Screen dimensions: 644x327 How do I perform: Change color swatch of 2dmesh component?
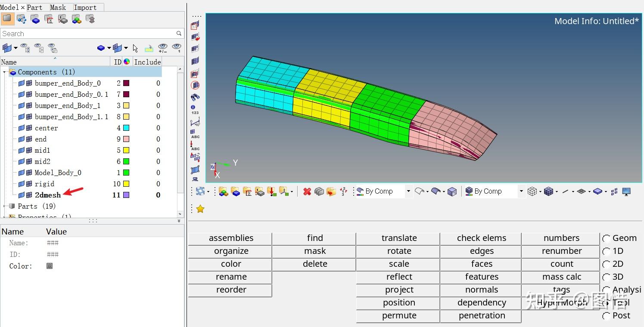(x=126, y=195)
